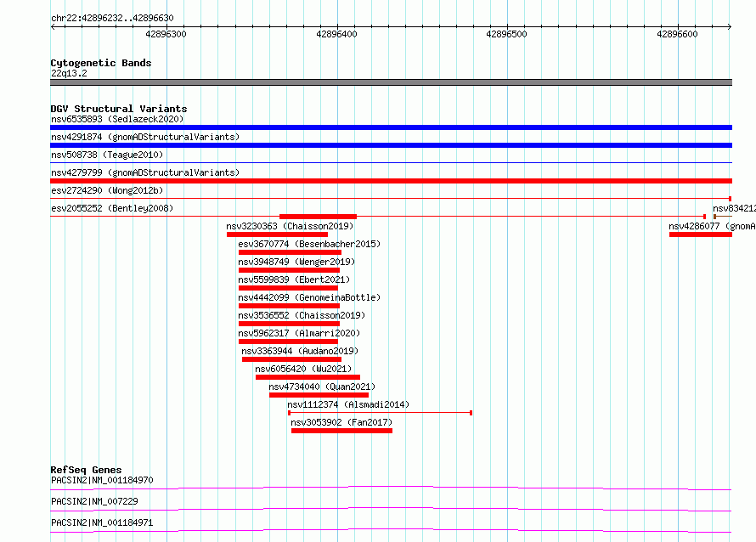Click the thick red bar under nsv4279799
This screenshot has width=756, height=542.
(391, 181)
